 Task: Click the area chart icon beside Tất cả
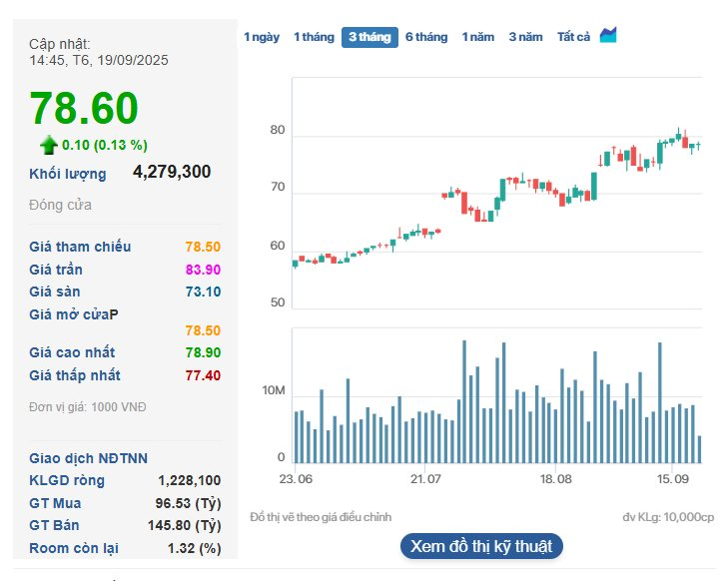[x=608, y=36]
